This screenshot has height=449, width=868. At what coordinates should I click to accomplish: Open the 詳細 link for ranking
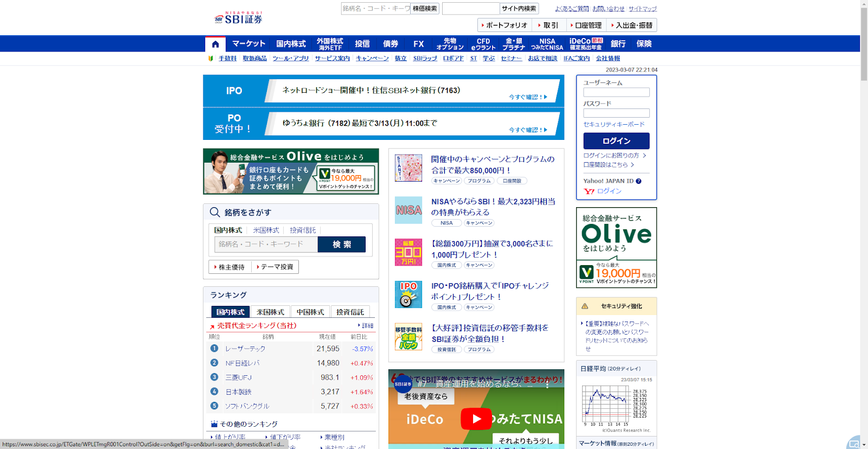pyautogui.click(x=366, y=326)
